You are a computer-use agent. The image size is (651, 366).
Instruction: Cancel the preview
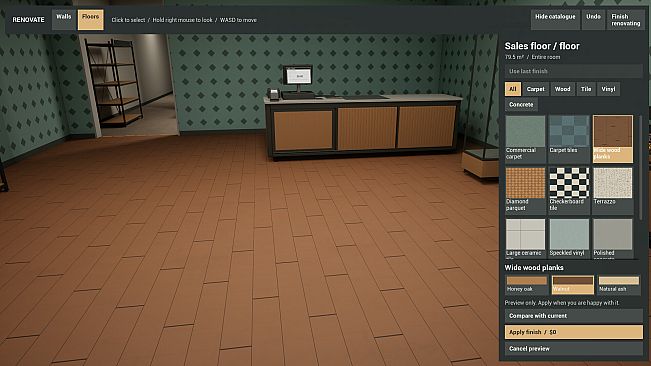click(573, 349)
